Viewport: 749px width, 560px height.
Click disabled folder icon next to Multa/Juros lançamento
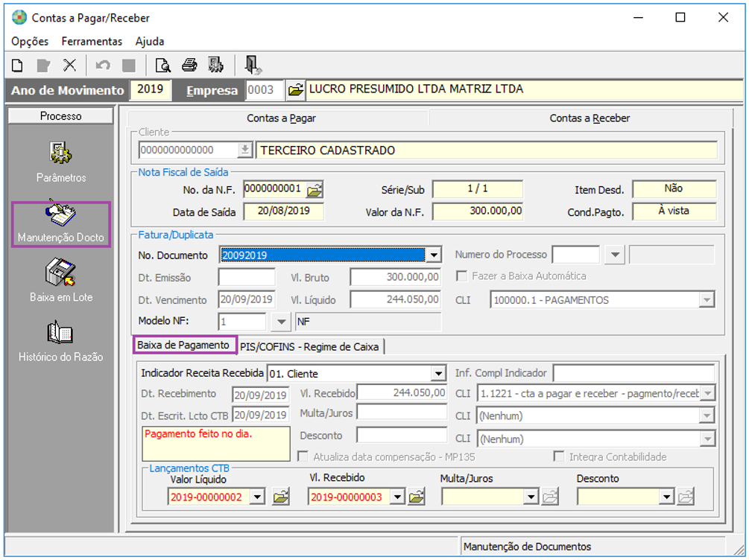point(550,497)
